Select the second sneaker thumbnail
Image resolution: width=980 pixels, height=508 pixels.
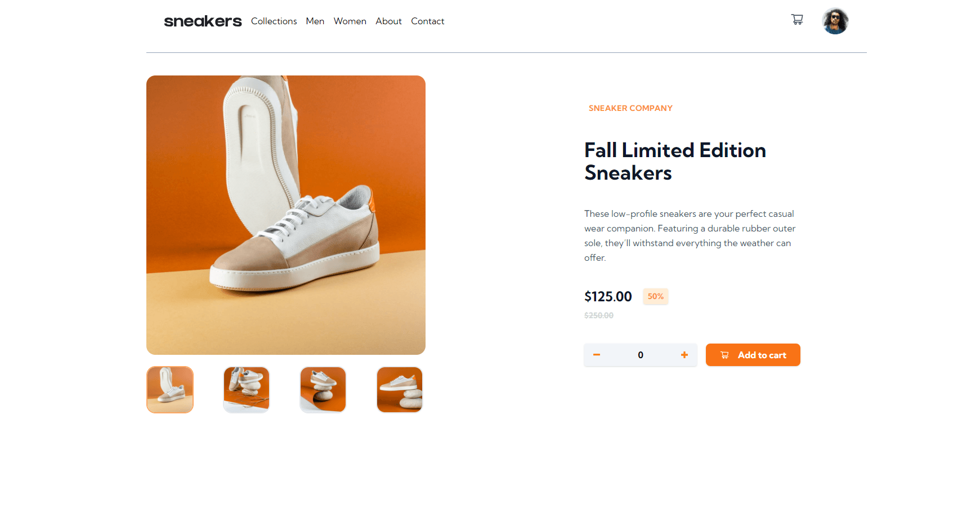click(x=247, y=390)
